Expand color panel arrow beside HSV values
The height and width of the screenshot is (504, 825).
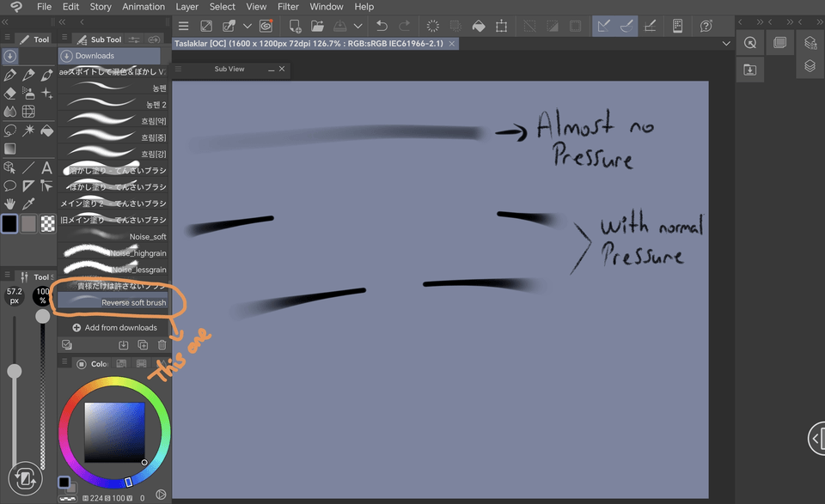[161, 495]
